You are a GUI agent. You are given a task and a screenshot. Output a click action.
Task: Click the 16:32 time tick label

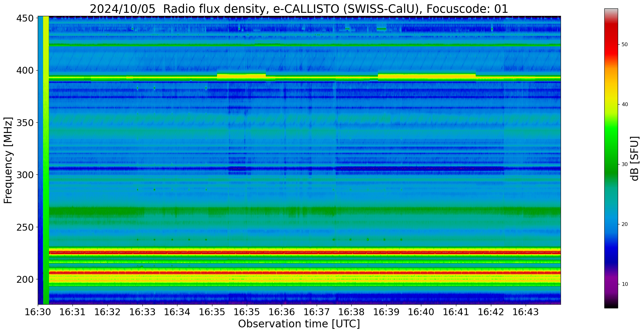tap(108, 312)
